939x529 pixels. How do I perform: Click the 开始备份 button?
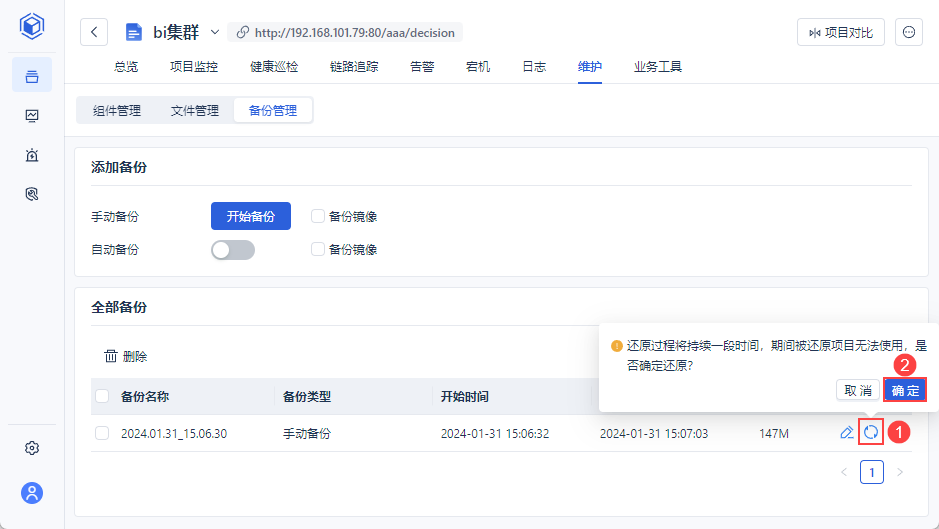[250, 216]
